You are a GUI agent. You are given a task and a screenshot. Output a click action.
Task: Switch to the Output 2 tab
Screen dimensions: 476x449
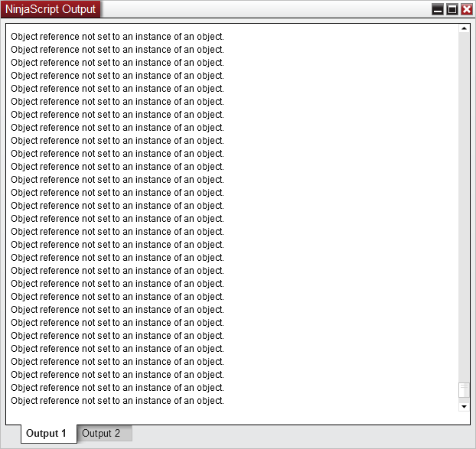tap(104, 433)
